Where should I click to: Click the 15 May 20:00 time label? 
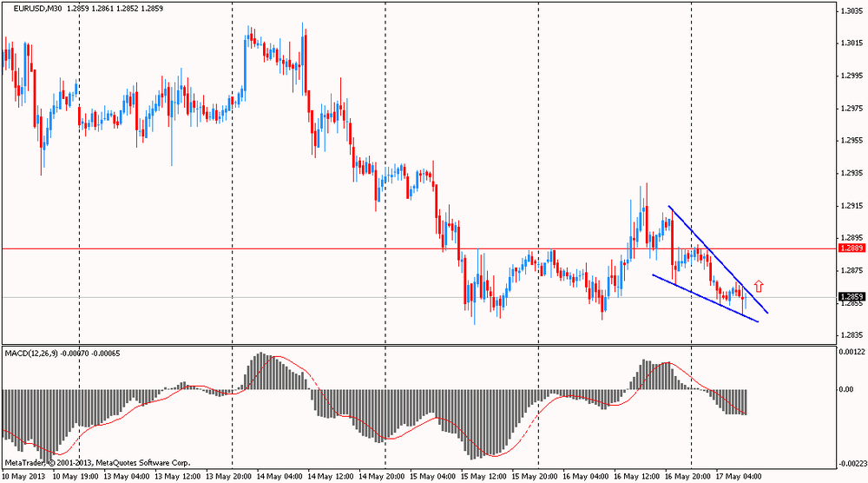coord(534,476)
